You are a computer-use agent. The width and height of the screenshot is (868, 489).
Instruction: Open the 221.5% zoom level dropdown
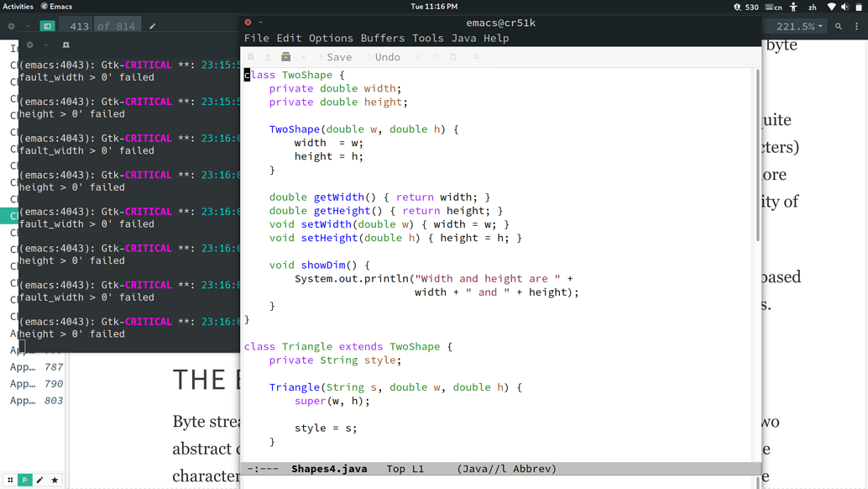(x=796, y=25)
